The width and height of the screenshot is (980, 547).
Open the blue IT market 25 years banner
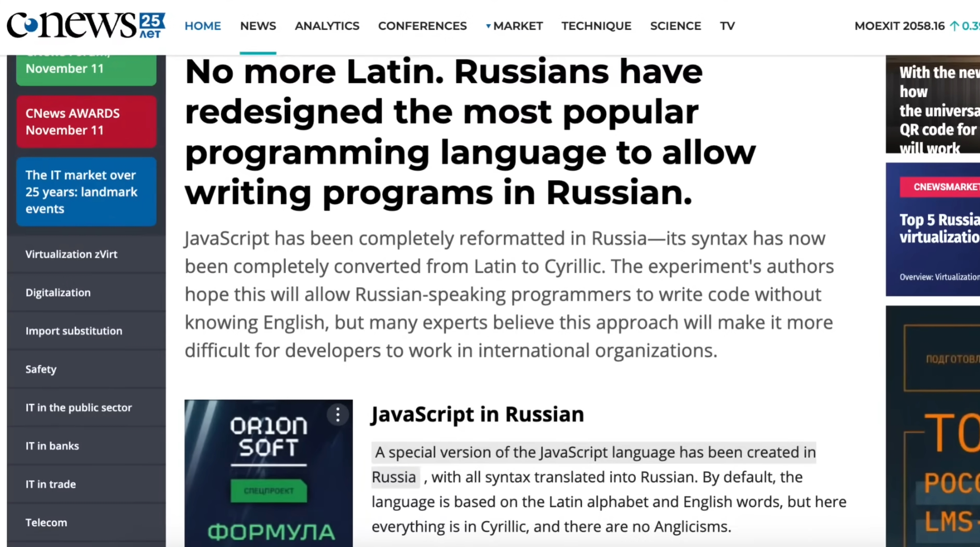(x=86, y=192)
